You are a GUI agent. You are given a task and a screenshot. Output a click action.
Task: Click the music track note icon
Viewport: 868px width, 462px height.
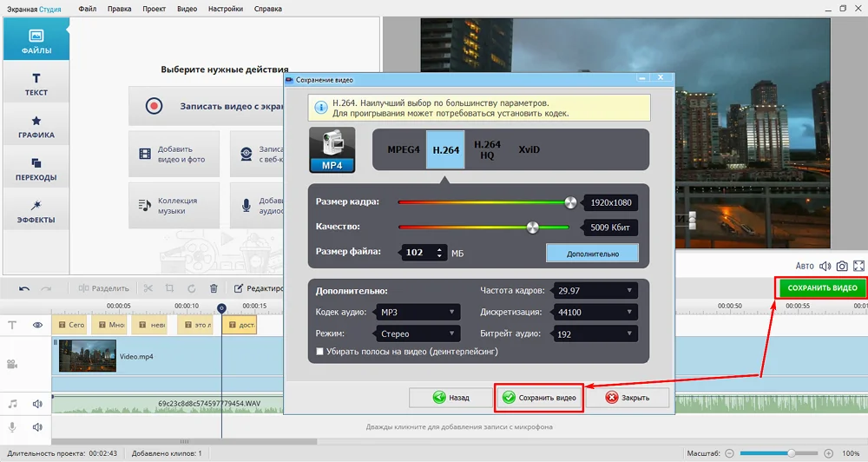(12, 404)
